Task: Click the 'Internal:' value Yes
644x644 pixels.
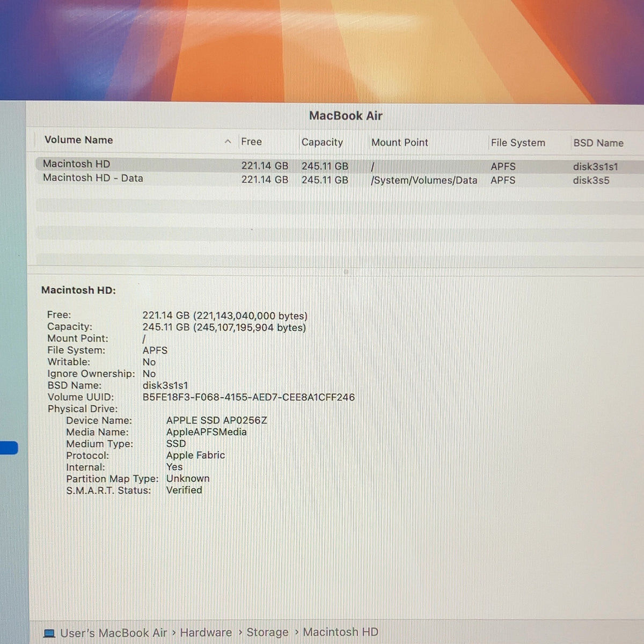Action: (174, 467)
